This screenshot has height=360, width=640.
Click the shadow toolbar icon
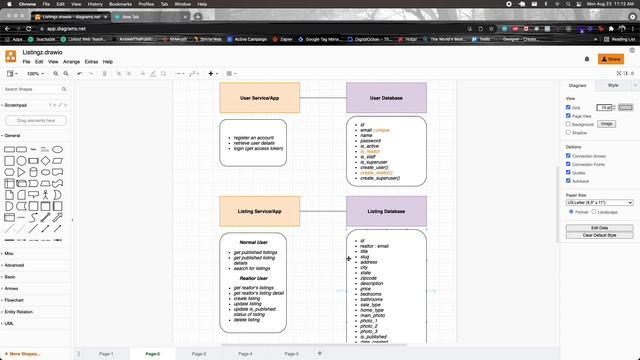(163, 73)
